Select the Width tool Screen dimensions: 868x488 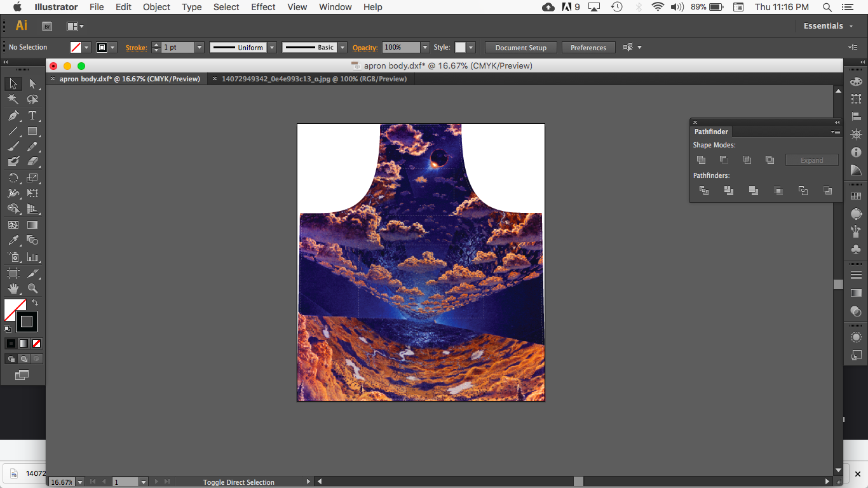(x=13, y=193)
